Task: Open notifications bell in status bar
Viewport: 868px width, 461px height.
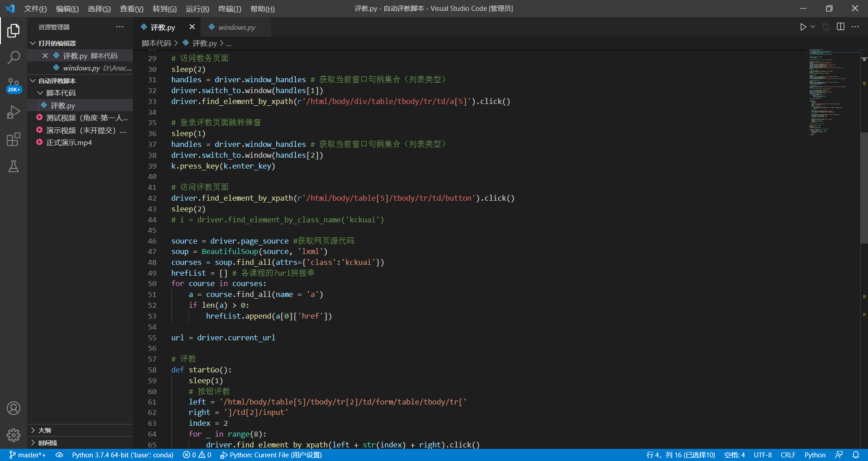Action: [x=856, y=455]
